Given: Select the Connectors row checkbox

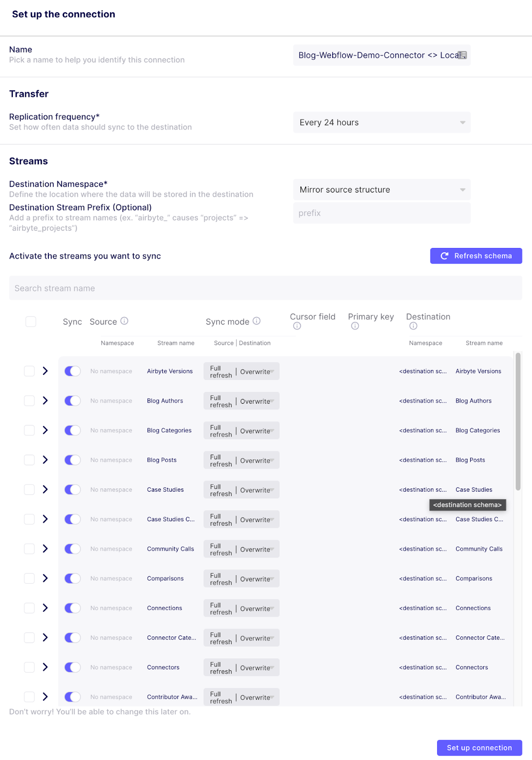Looking at the screenshot, I should (x=29, y=667).
